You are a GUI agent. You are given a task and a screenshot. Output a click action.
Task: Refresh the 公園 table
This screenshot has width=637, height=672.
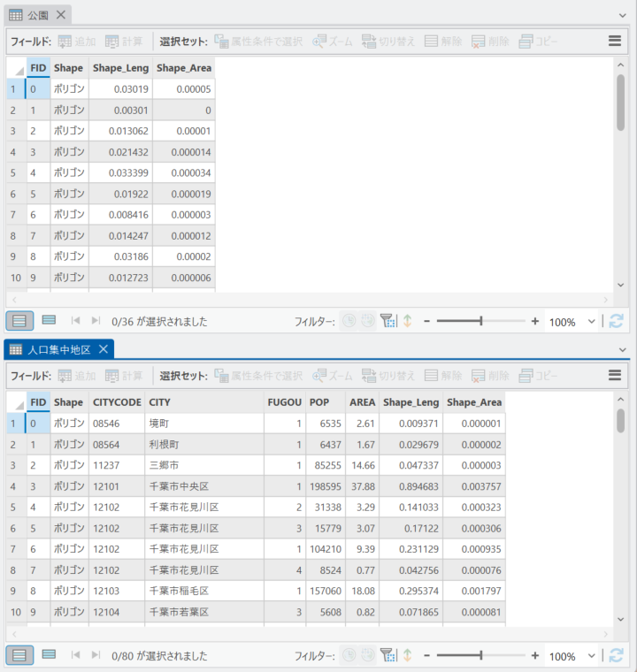(617, 322)
